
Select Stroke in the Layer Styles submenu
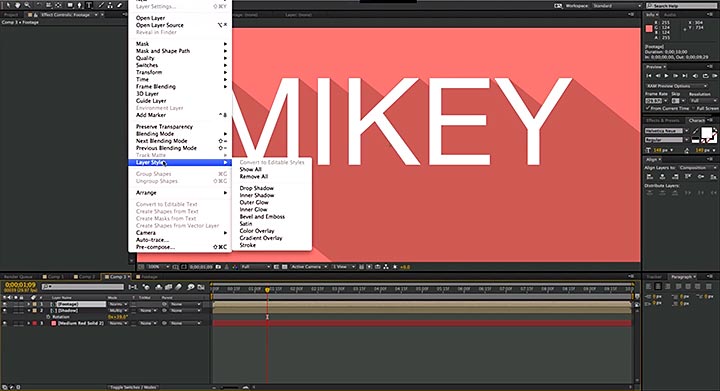click(248, 245)
